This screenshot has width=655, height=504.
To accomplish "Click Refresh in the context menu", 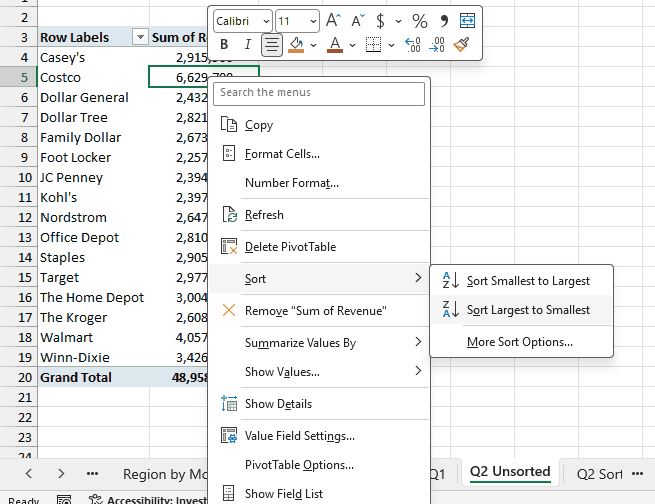I will coord(319,215).
